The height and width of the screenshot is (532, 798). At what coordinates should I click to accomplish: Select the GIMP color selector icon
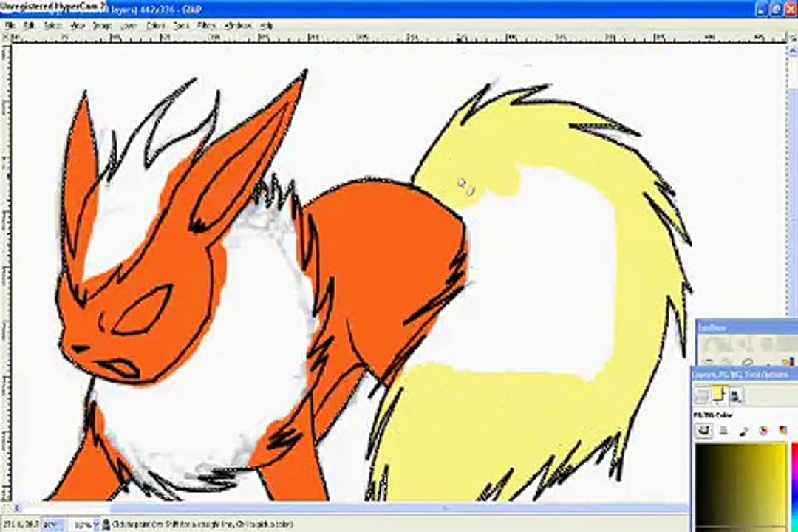click(x=704, y=432)
